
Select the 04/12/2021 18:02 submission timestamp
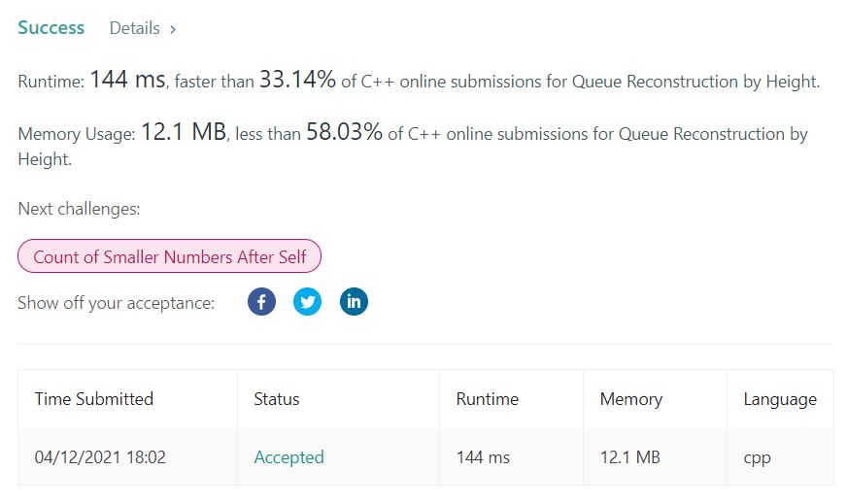[100, 456]
